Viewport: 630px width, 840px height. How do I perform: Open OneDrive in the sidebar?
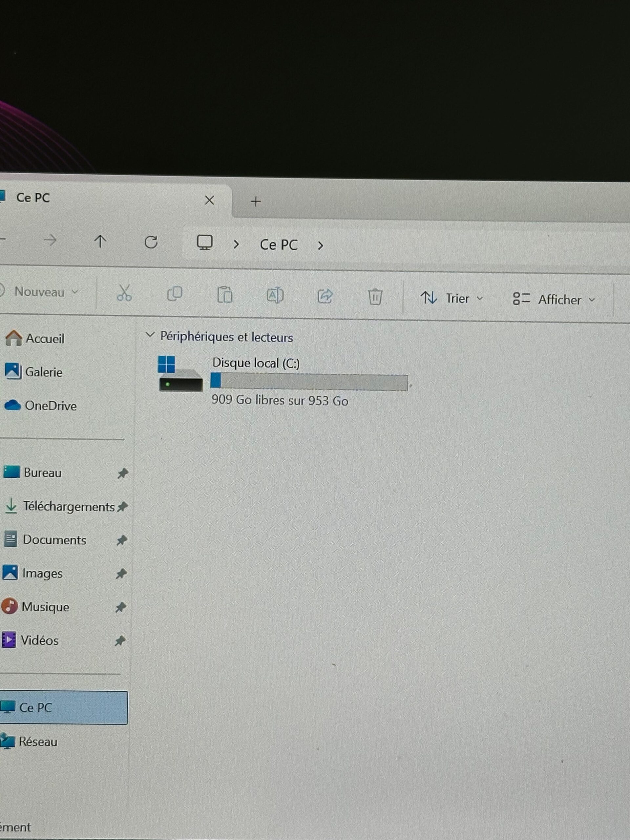tap(40, 405)
